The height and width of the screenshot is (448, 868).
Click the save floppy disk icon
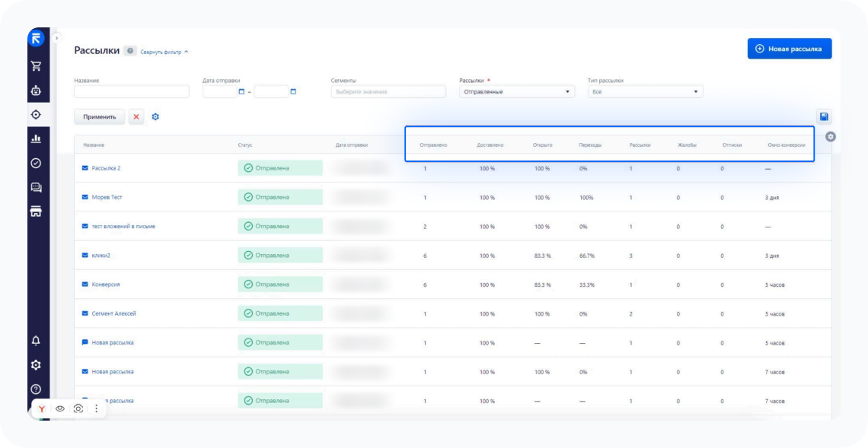point(824,116)
